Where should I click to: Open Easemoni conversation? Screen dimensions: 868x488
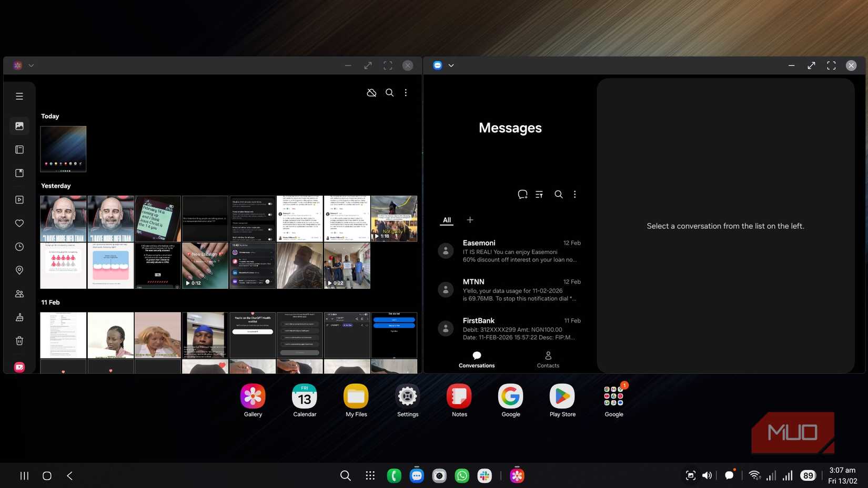pos(510,251)
